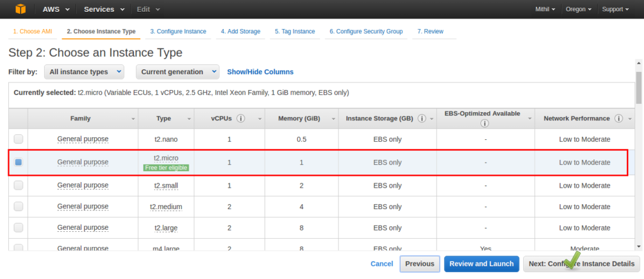644x279 pixels.
Task: Click the vertical scrollbar thumb
Action: point(639,88)
